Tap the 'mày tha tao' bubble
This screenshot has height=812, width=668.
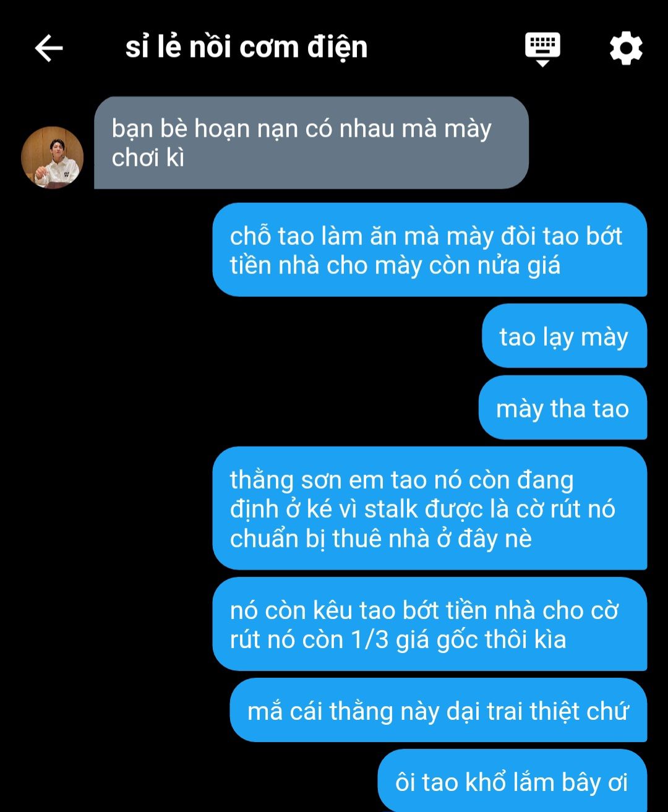pyautogui.click(x=562, y=408)
